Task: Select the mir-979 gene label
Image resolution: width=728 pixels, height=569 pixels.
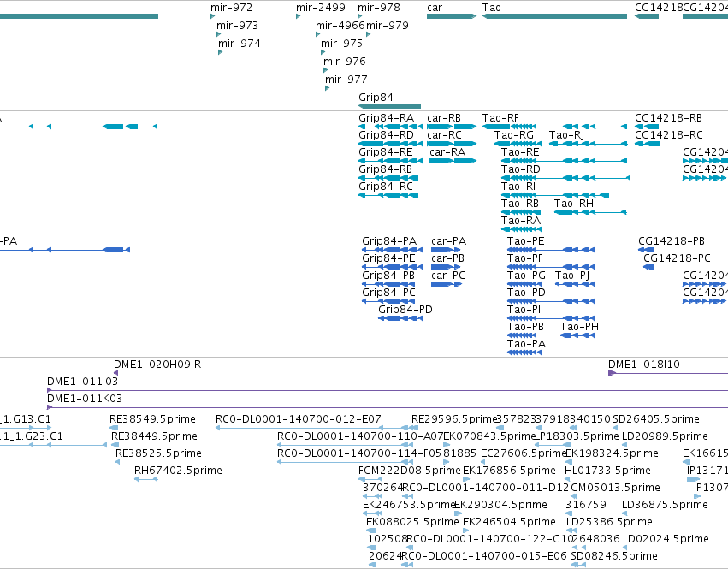Action: click(x=388, y=26)
